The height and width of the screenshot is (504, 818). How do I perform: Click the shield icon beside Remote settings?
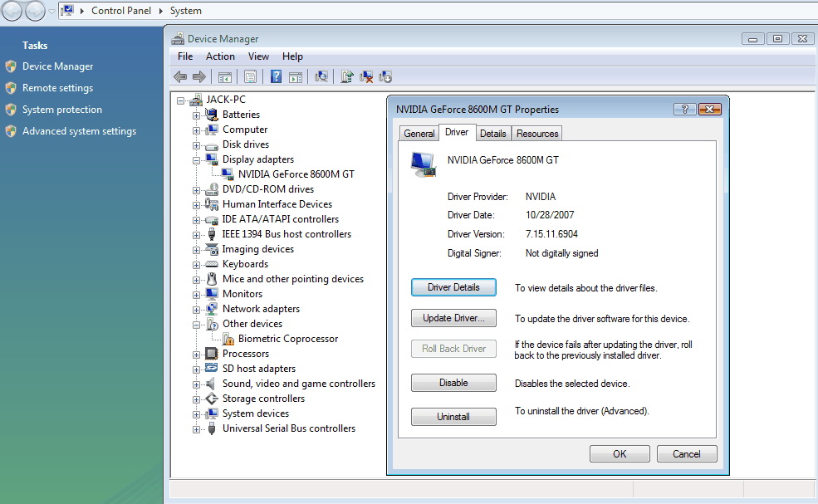coord(11,88)
